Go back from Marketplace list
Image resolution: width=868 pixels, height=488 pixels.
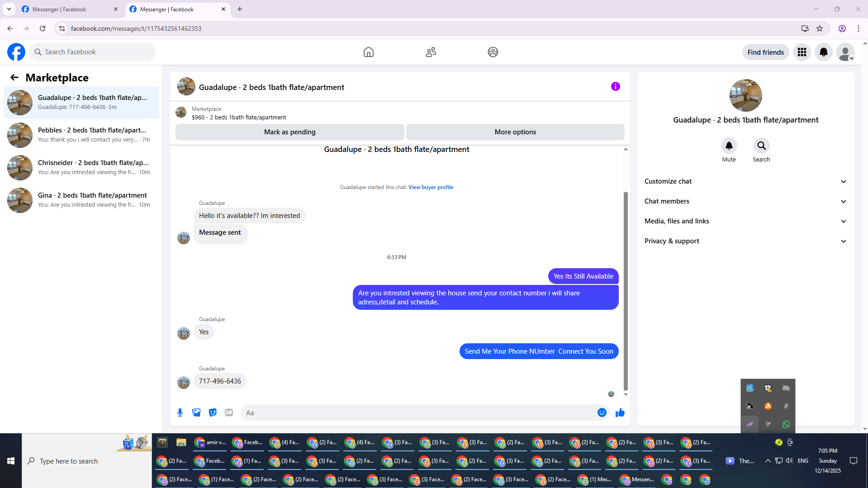point(14,78)
